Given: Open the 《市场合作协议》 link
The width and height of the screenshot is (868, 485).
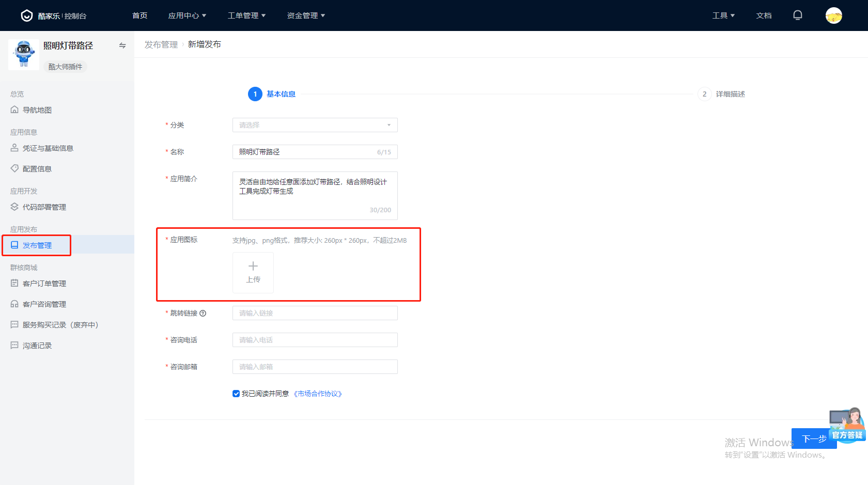Looking at the screenshot, I should pos(318,394).
